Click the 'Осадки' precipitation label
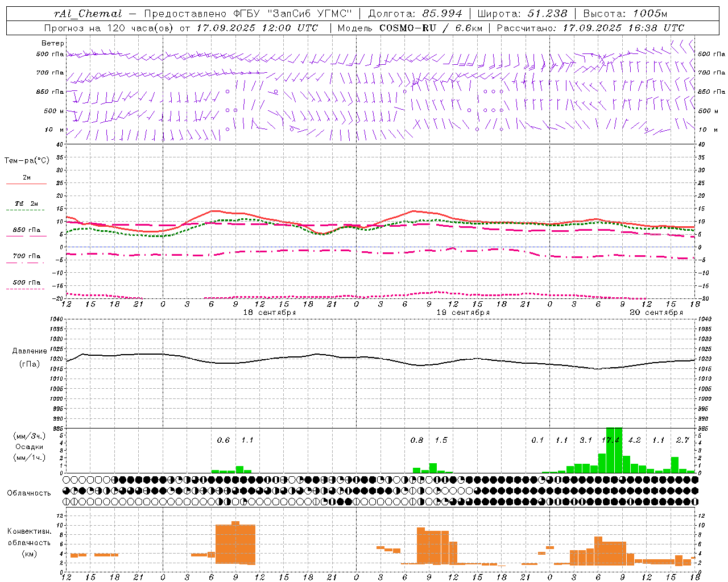This screenshot has width=728, height=582. 30,447
